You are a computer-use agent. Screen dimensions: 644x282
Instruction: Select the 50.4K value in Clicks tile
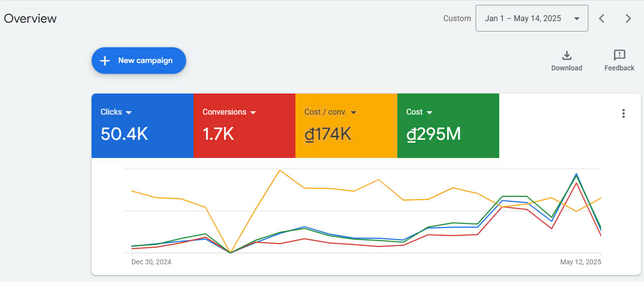coord(124,134)
